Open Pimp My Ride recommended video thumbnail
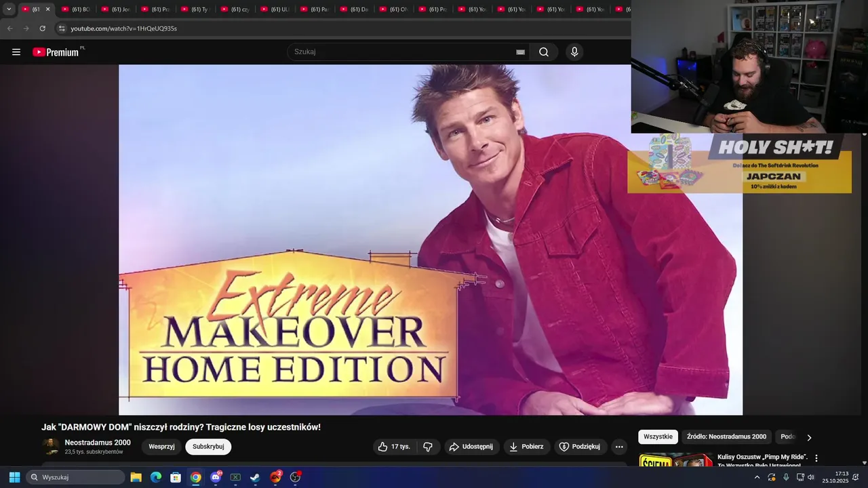 (x=675, y=460)
